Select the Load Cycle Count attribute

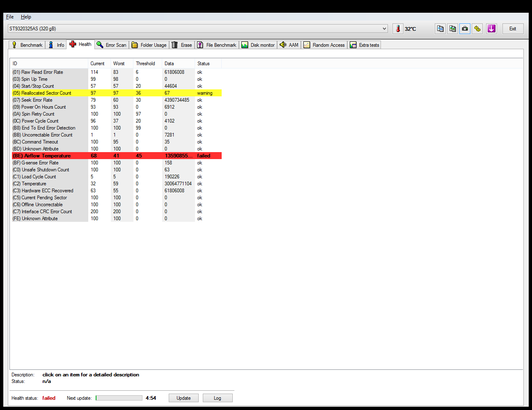[116, 177]
